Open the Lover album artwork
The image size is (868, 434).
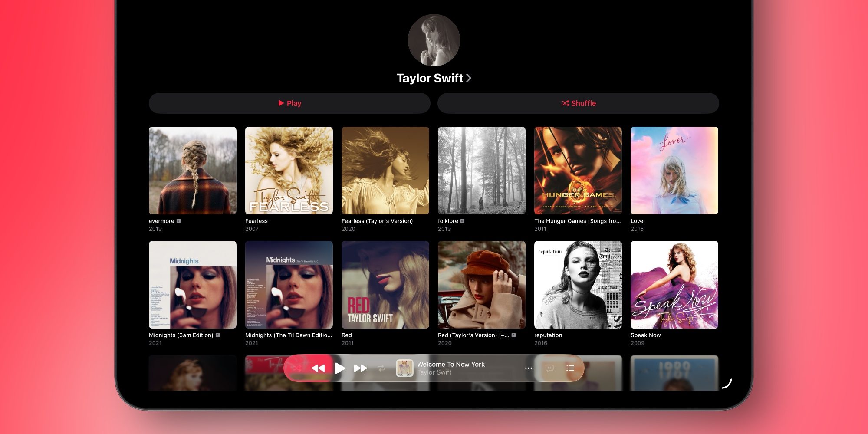674,171
